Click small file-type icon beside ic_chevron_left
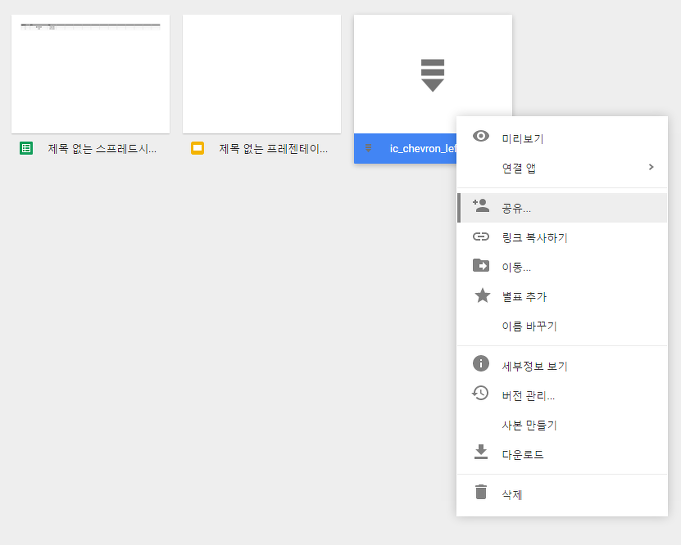The image size is (681, 545). click(x=368, y=149)
